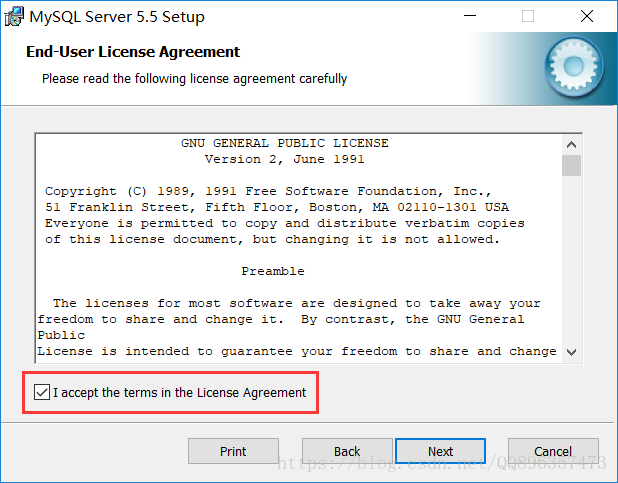This screenshot has width=618, height=483.
Task: Print the license agreement
Action: [x=233, y=451]
